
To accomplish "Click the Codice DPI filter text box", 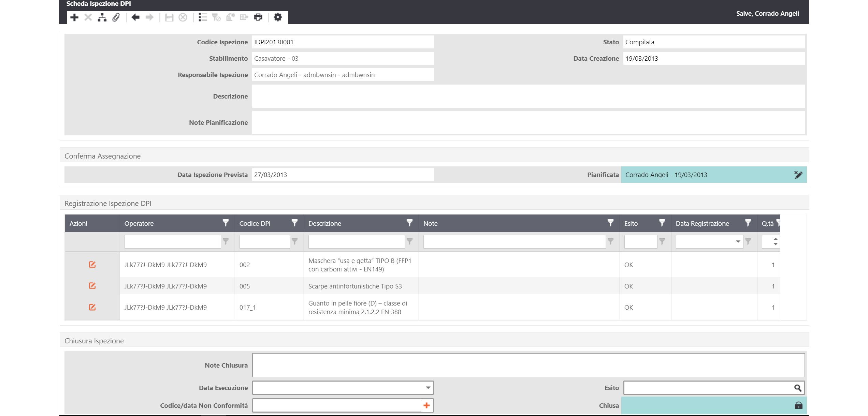I will (264, 242).
